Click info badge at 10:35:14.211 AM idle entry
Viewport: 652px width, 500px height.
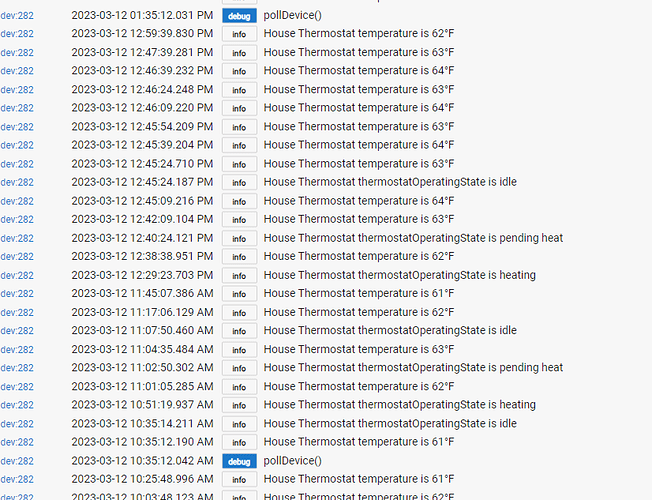[239, 424]
